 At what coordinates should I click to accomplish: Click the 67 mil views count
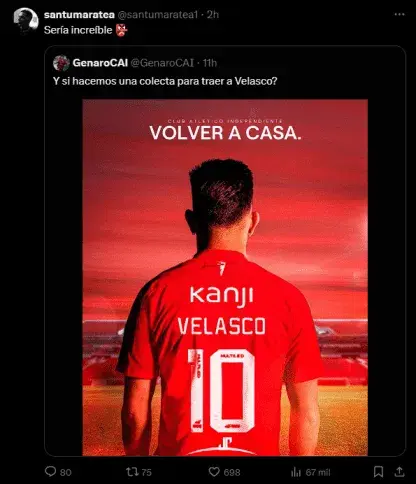click(318, 472)
